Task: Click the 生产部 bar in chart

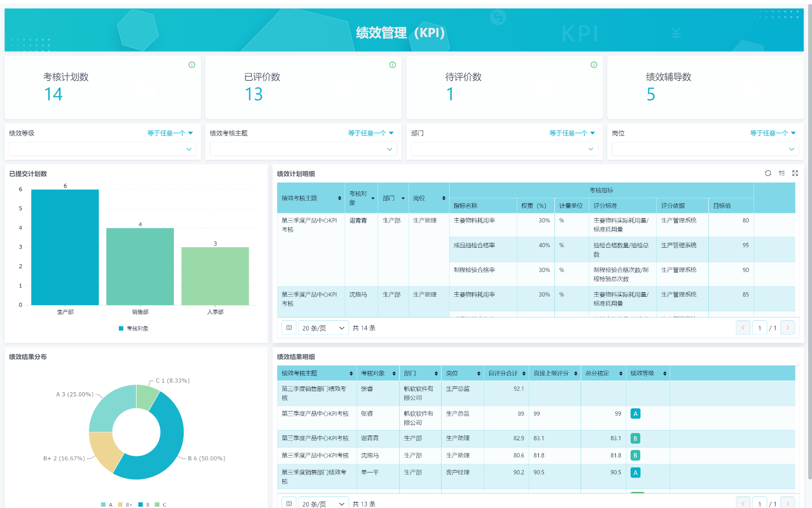Action: point(65,247)
